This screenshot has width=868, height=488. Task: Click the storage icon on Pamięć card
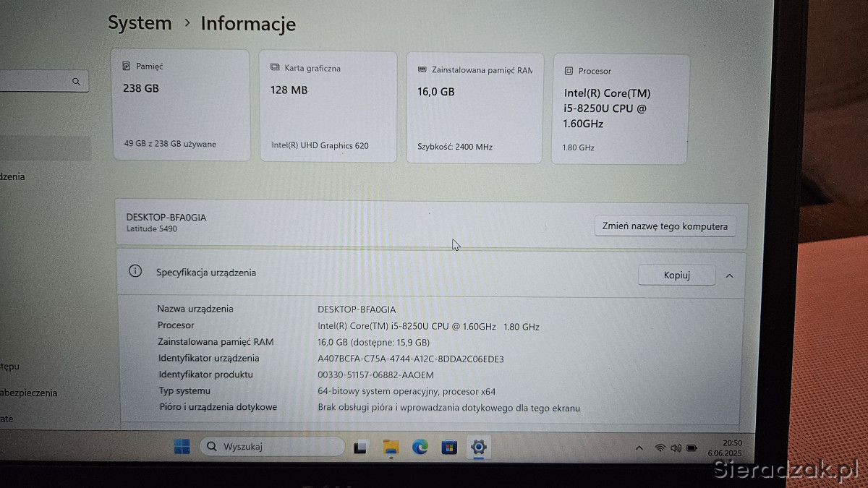pyautogui.click(x=127, y=66)
